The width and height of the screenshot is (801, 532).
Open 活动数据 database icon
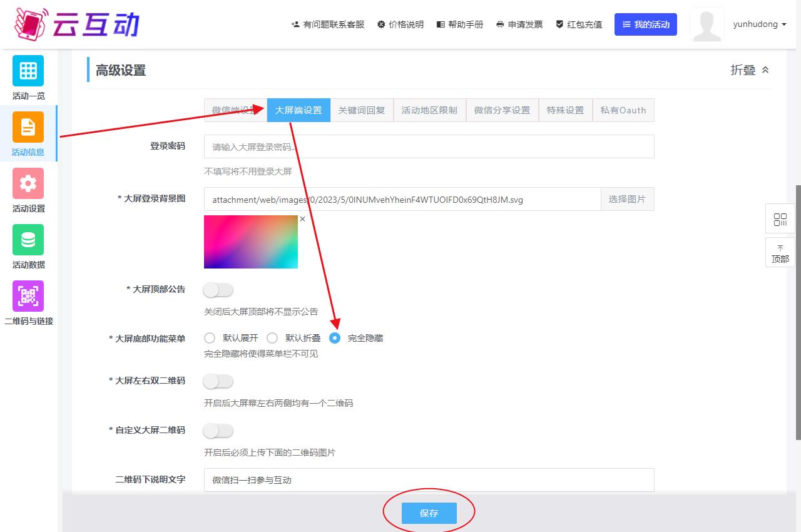pos(28,240)
